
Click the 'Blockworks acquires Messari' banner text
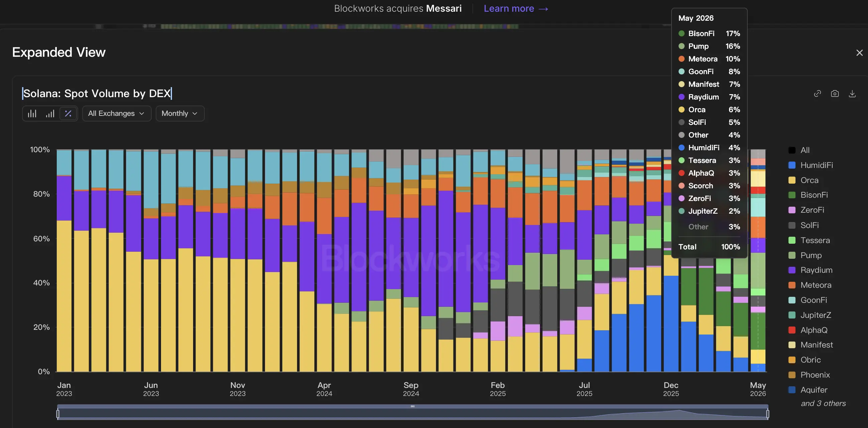(x=398, y=8)
